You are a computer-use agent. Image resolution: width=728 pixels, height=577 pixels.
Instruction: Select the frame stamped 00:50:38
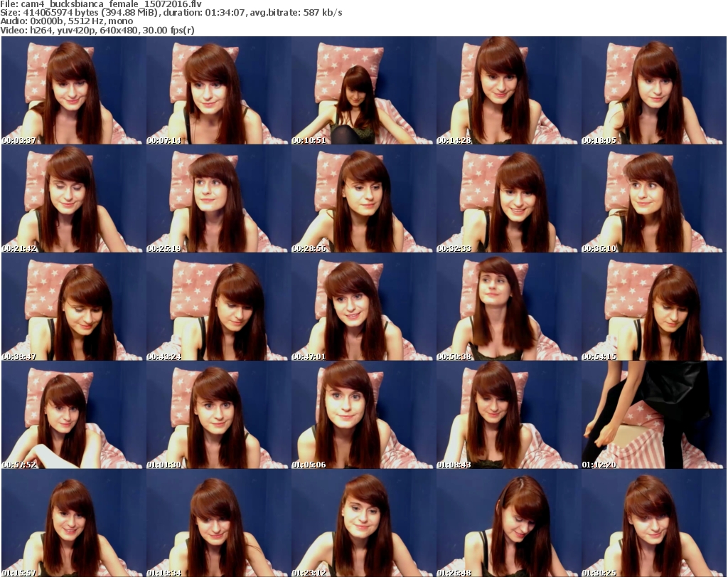point(508,307)
